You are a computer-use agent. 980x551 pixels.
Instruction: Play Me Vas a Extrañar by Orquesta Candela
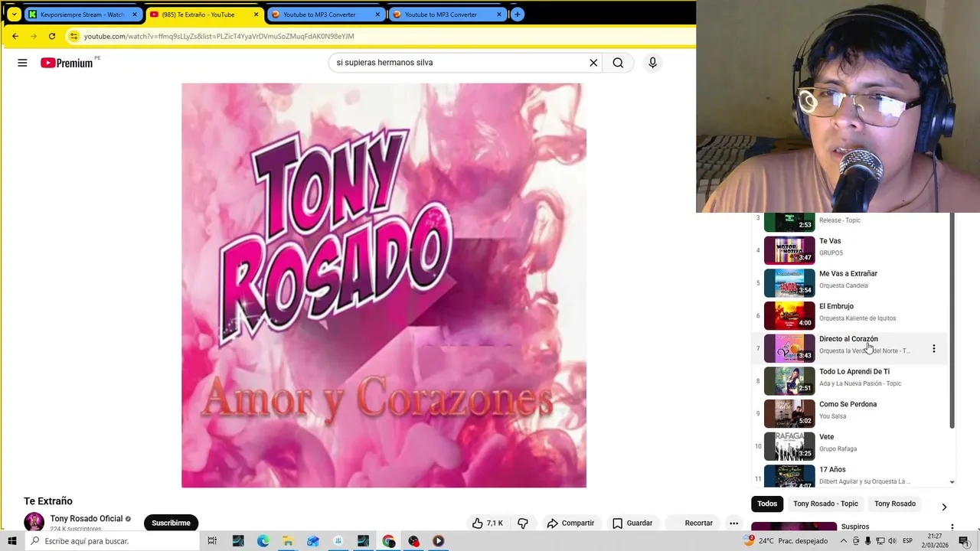point(850,283)
